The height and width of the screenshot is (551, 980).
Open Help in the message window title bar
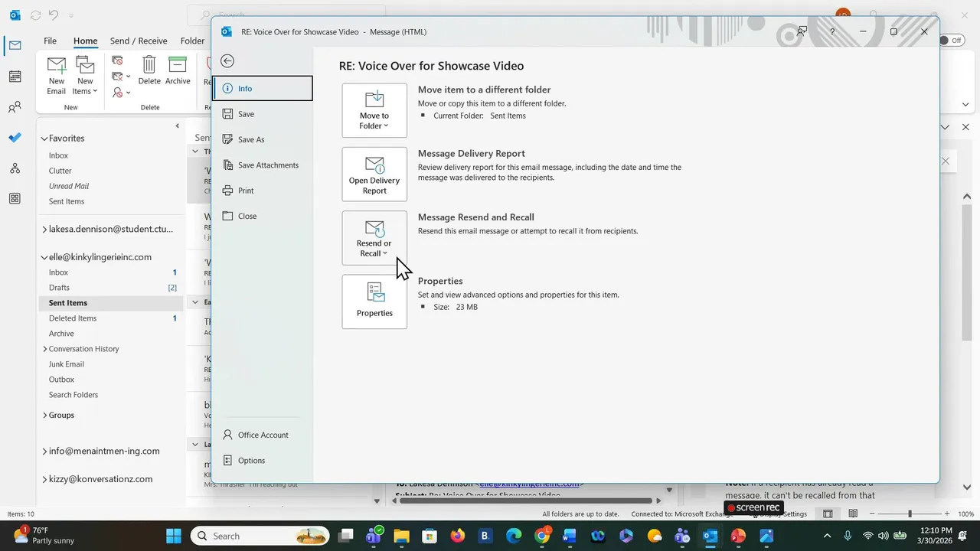[832, 31]
